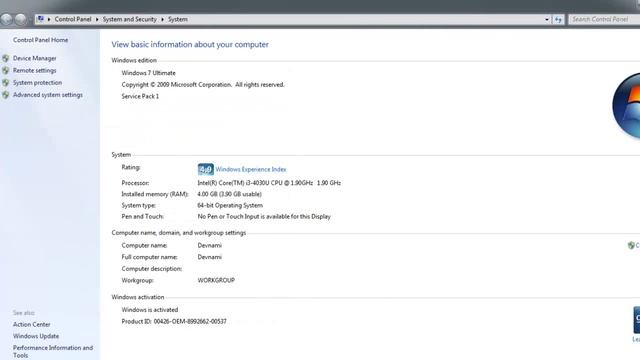The width and height of the screenshot is (640, 360).
Task: Open the address bar history dropdown arrow
Action: point(547,19)
